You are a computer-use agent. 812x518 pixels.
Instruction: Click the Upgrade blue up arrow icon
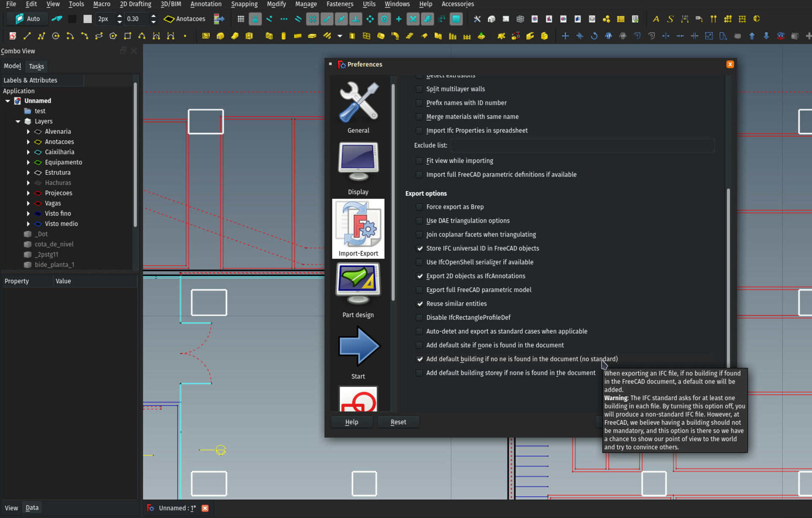752,36
